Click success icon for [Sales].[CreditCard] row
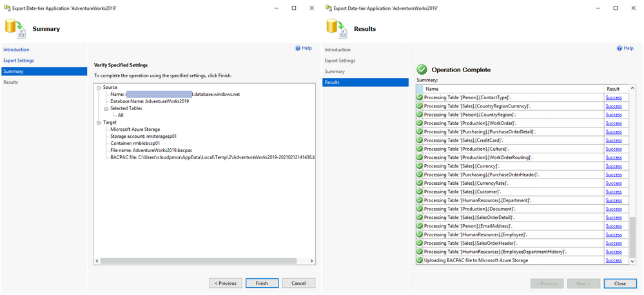This screenshot has height=295, width=644. click(x=419, y=140)
